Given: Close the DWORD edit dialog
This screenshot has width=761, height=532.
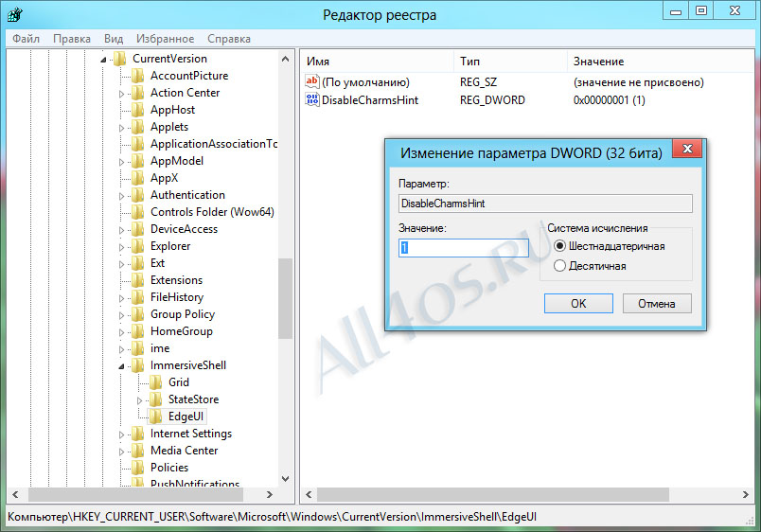Looking at the screenshot, I should (x=687, y=149).
